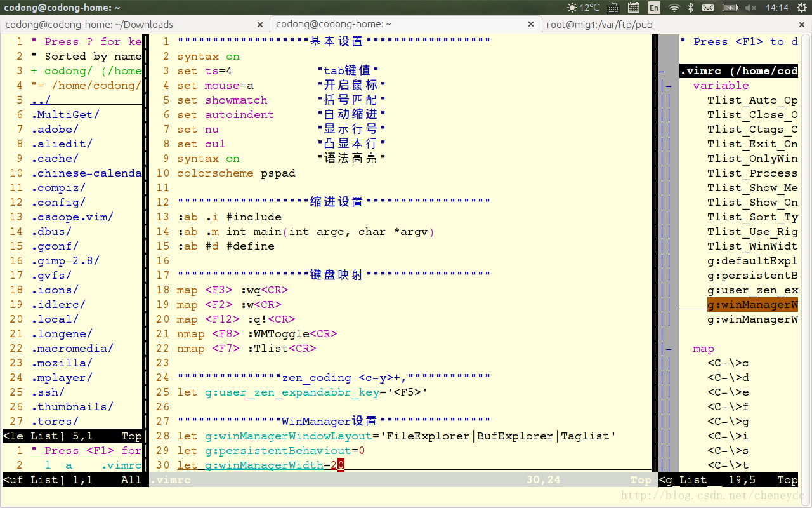The image size is (812, 508).
Task: Open the 14:14 clock indicator
Action: pos(776,8)
